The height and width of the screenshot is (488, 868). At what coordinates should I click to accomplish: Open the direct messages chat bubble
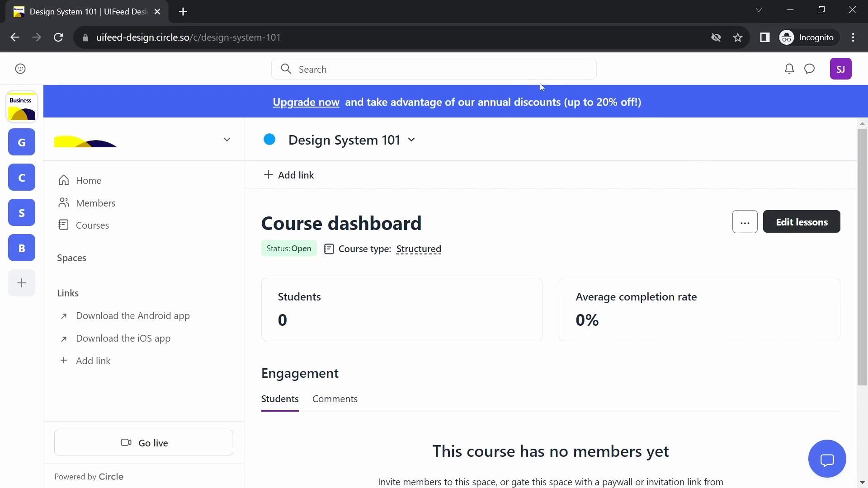(x=809, y=69)
